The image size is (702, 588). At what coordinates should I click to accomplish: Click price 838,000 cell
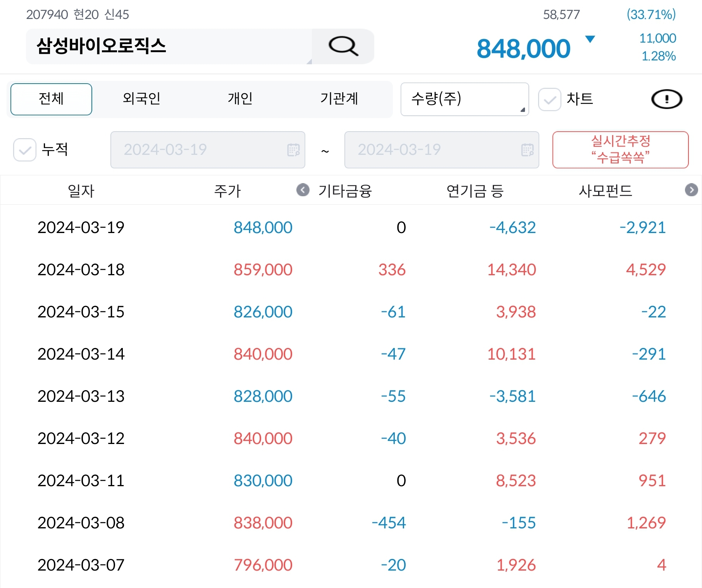tap(263, 523)
